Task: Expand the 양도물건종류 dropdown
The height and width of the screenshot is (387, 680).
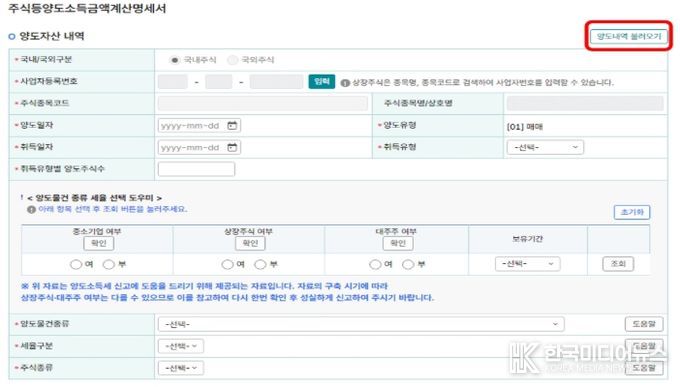Action: 361,324
